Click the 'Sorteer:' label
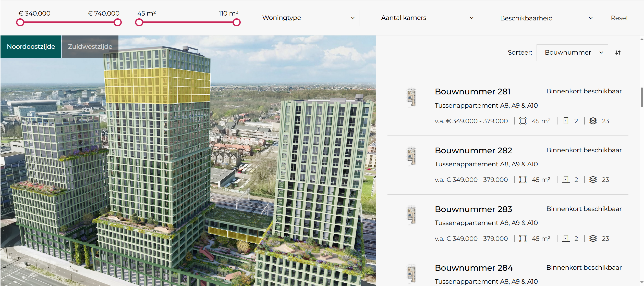Image resolution: width=644 pixels, height=286 pixels. 520,53
